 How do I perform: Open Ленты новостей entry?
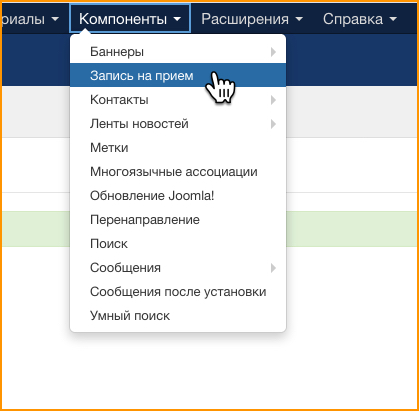[x=178, y=124]
